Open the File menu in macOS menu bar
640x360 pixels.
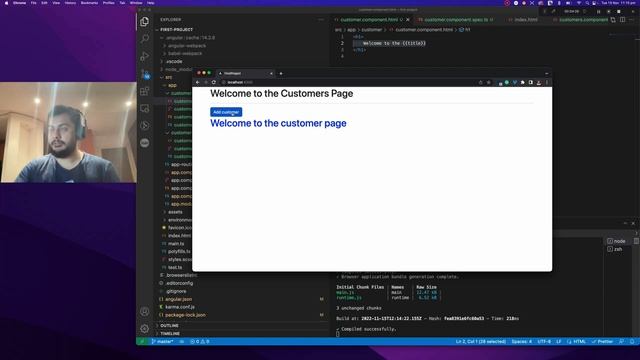(x=33, y=3)
